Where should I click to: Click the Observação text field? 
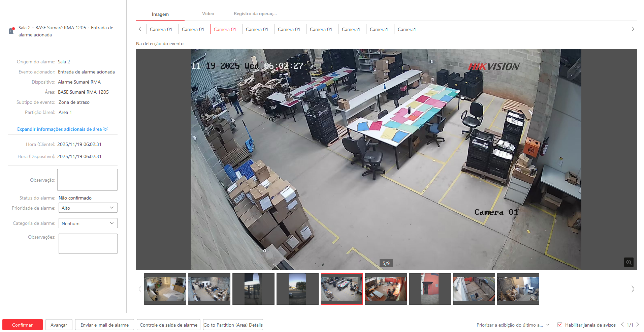87,180
